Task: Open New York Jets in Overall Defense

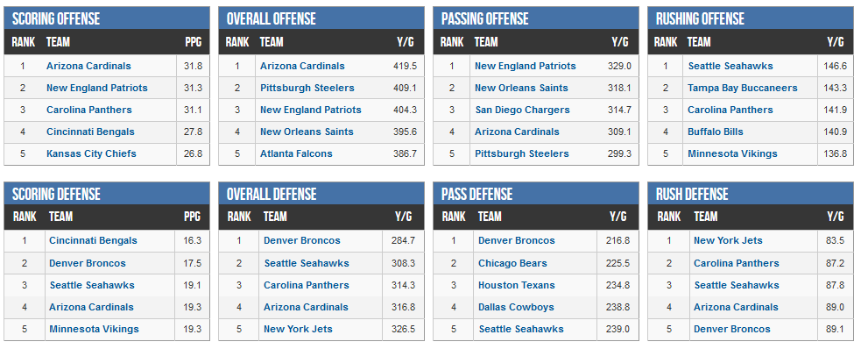Action: click(x=298, y=329)
